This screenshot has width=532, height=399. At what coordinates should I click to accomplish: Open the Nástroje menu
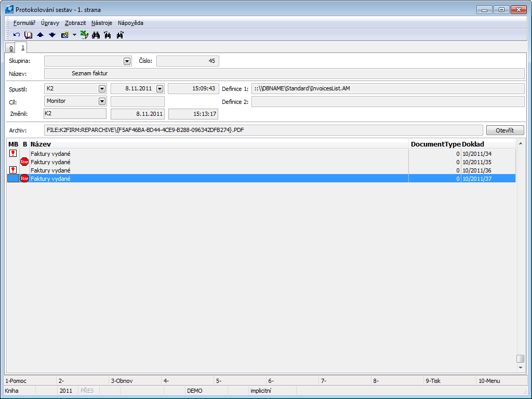point(102,23)
